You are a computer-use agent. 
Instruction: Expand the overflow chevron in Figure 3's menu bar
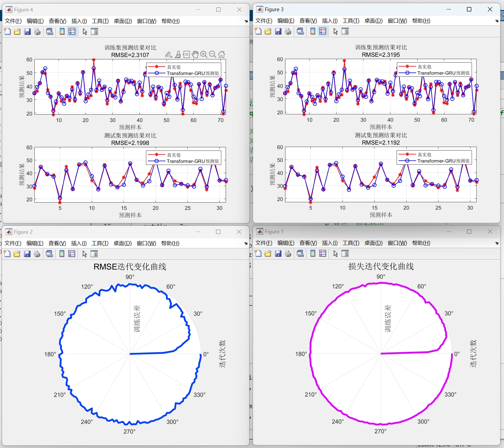tap(496, 21)
